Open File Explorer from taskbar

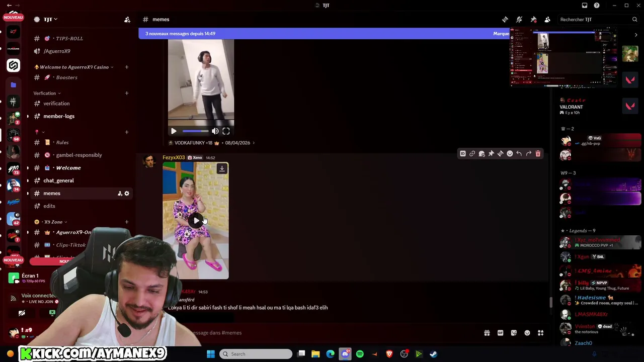315,354
